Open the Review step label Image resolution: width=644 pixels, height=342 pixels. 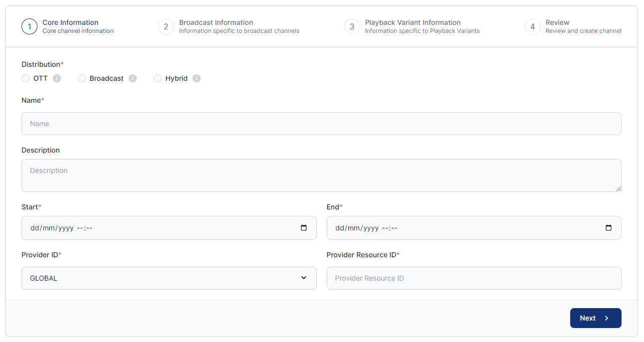(x=557, y=22)
